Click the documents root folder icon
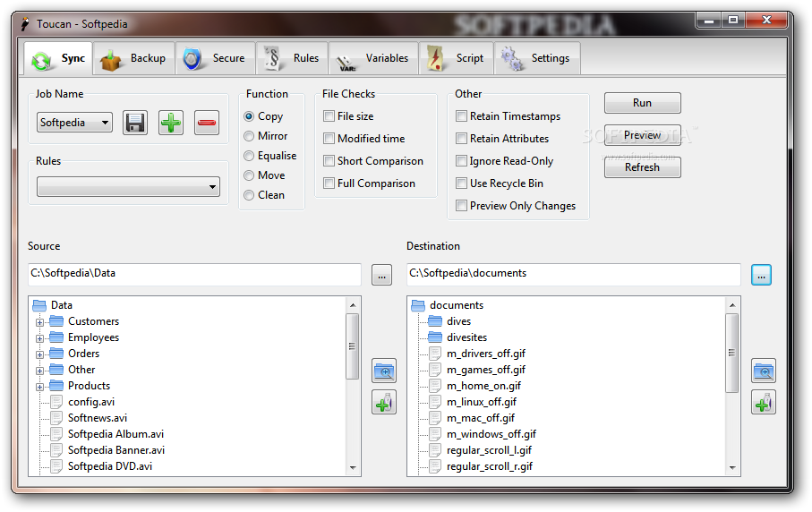812x512 pixels. pyautogui.click(x=418, y=305)
